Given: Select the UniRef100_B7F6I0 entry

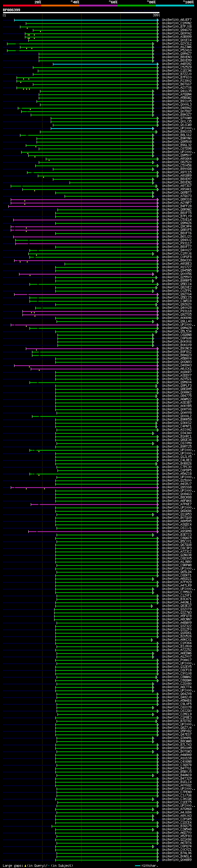Looking at the screenshot, I should 176,78.
